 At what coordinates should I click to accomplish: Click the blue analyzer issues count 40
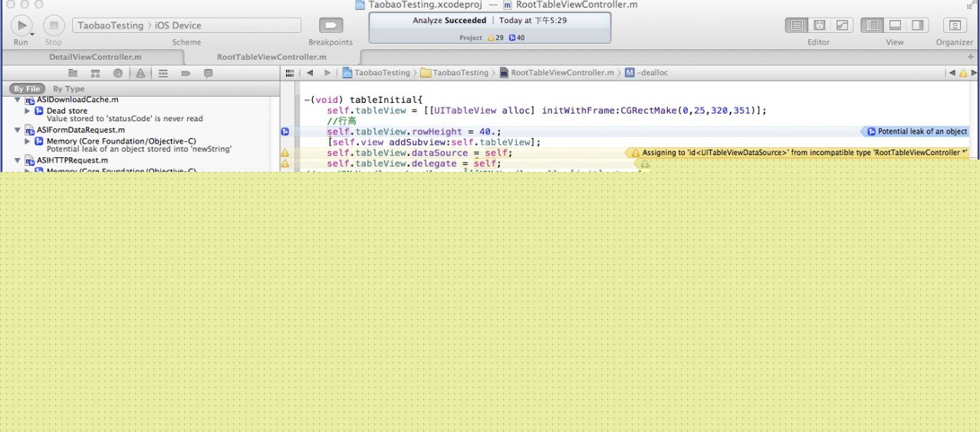coord(517,38)
